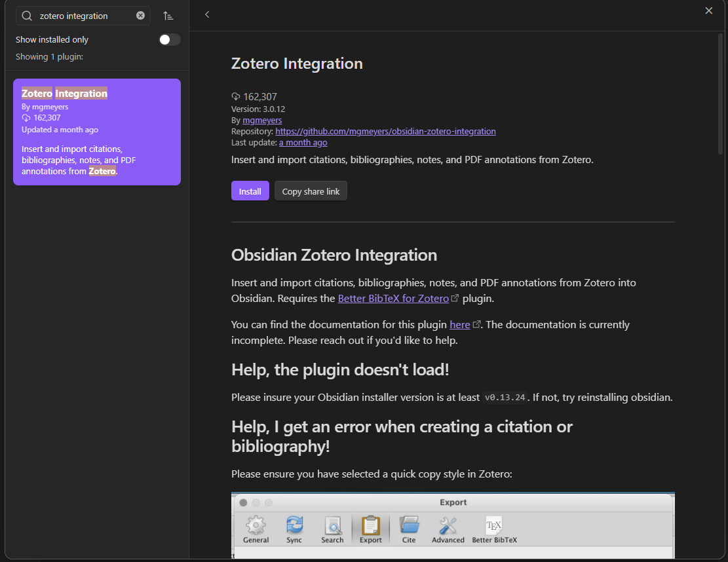The width and height of the screenshot is (728, 562).
Task: Click the download count icon in details
Action: [236, 96]
